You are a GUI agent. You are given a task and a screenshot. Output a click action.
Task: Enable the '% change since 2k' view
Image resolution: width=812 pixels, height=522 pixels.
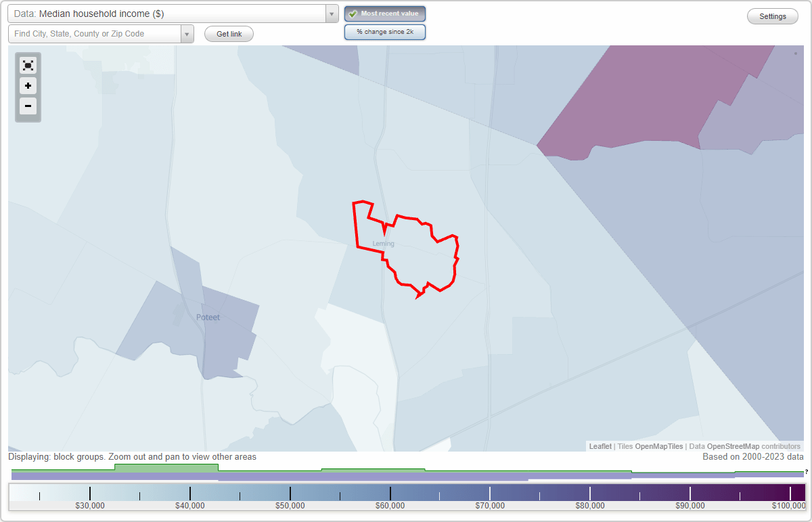[x=385, y=31]
